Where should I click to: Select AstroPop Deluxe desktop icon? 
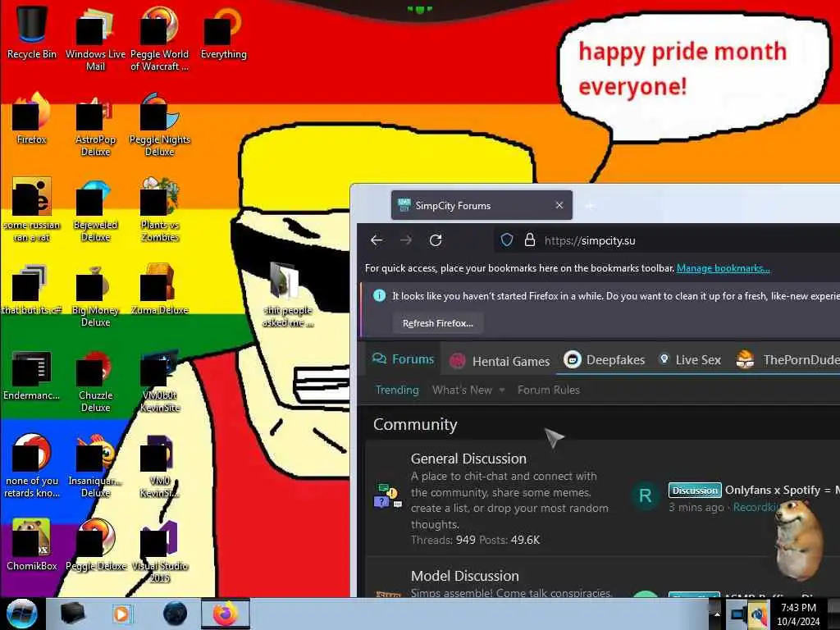[x=95, y=125]
